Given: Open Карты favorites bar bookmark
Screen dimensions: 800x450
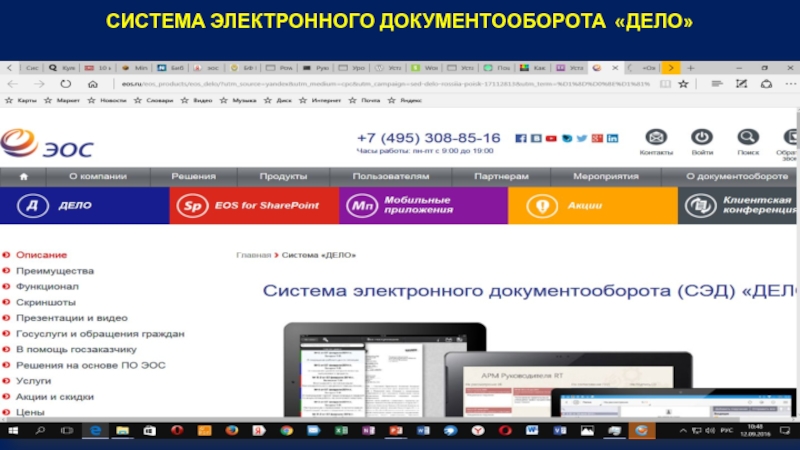Looking at the screenshot, I should click(21, 101).
